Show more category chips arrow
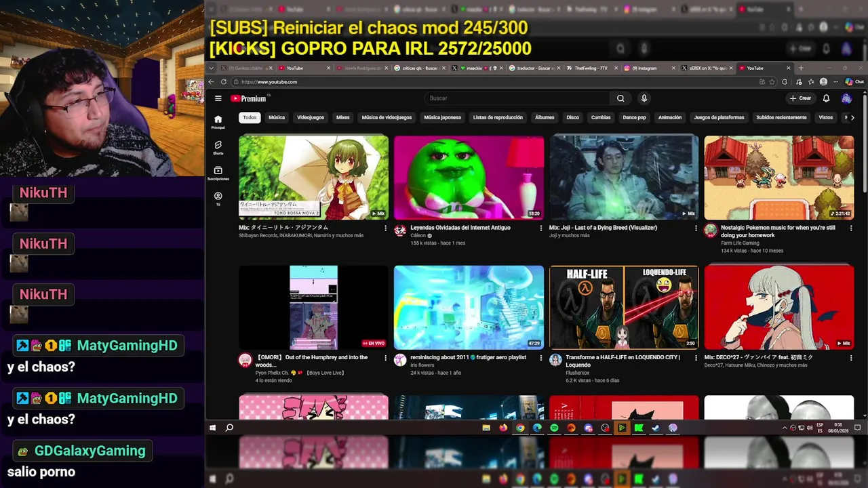This screenshot has width=868, height=488. pyautogui.click(x=852, y=117)
